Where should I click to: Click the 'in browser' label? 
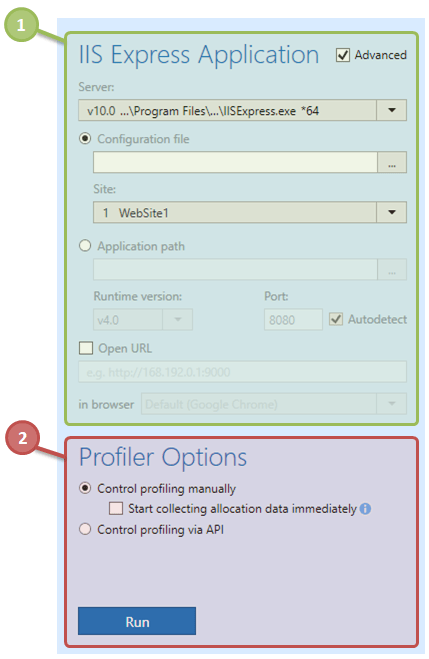click(x=106, y=404)
